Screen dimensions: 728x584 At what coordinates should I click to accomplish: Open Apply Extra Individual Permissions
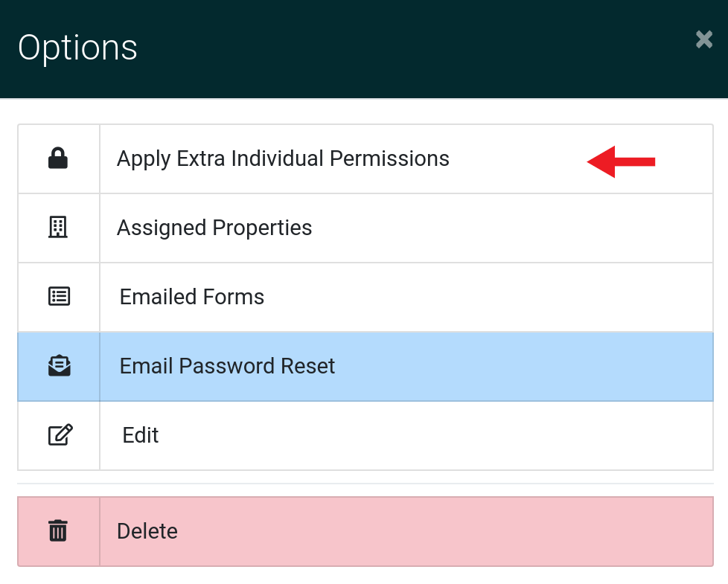point(283,158)
